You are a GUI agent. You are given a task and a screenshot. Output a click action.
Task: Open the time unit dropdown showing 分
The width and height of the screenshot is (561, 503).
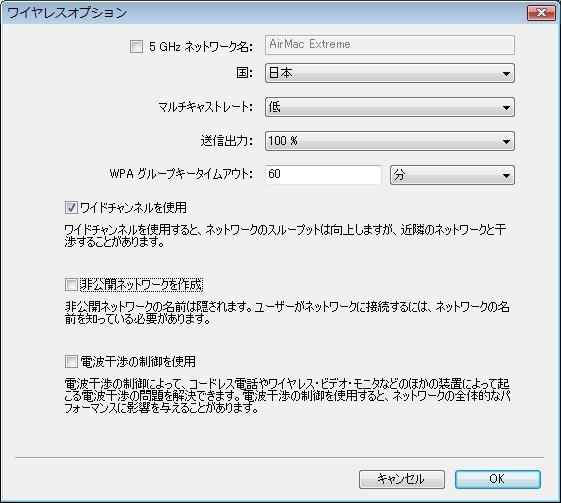coord(452,175)
